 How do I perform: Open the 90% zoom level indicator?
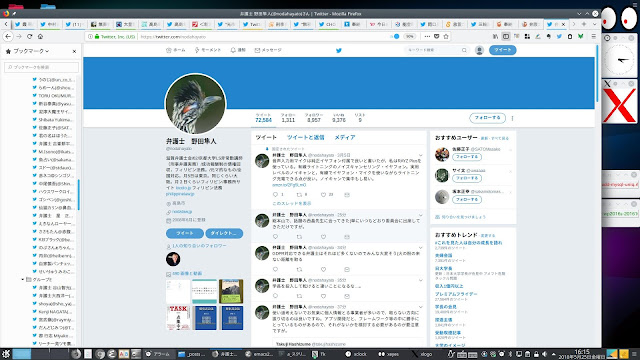tap(409, 36)
